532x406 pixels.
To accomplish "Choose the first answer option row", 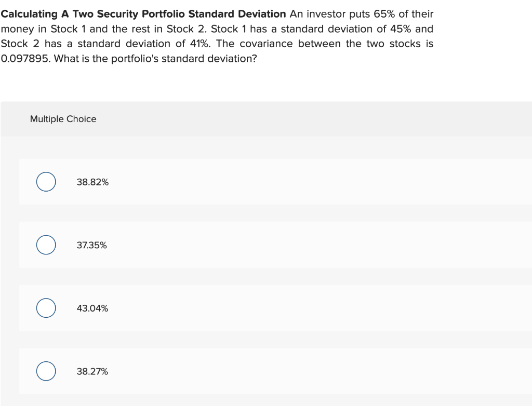I will [x=260, y=182].
